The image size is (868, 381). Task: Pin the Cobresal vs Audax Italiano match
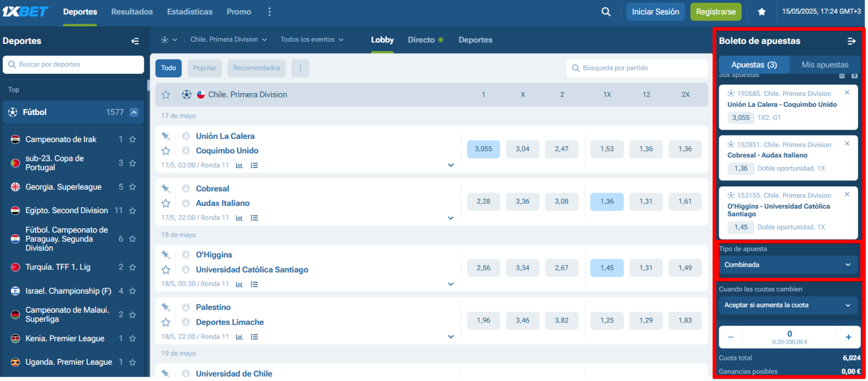click(x=166, y=189)
